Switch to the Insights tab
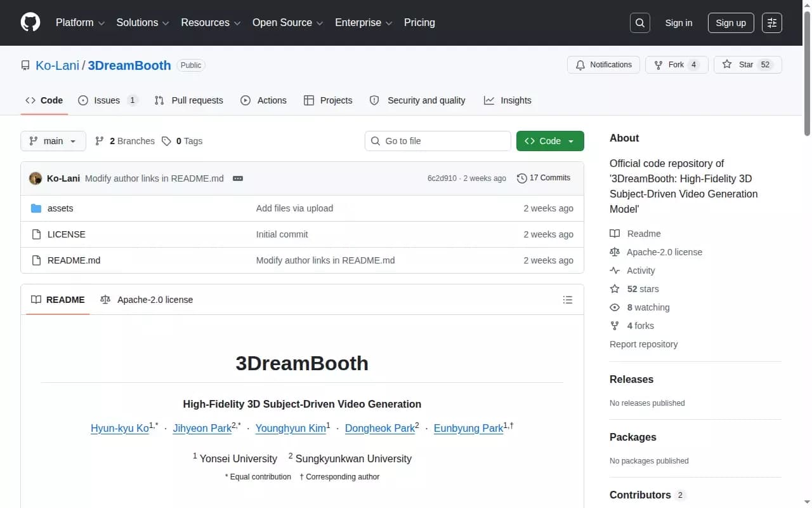 [x=507, y=100]
